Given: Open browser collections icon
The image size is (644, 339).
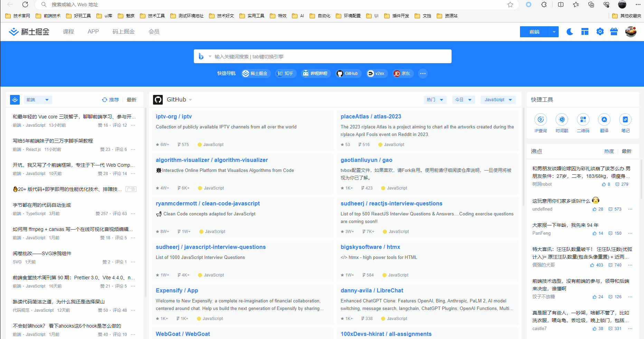Looking at the screenshot, I should tap(591, 4).
